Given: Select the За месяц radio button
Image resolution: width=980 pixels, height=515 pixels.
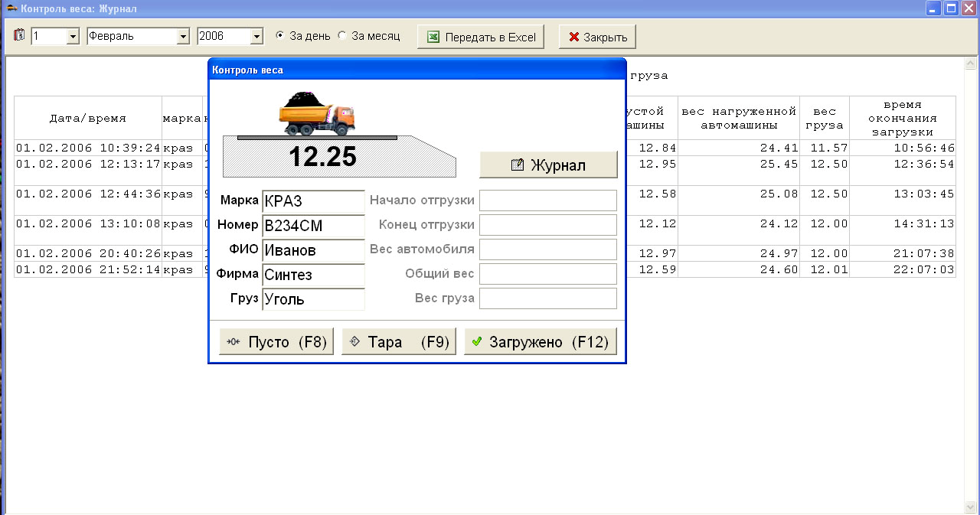Looking at the screenshot, I should point(342,36).
